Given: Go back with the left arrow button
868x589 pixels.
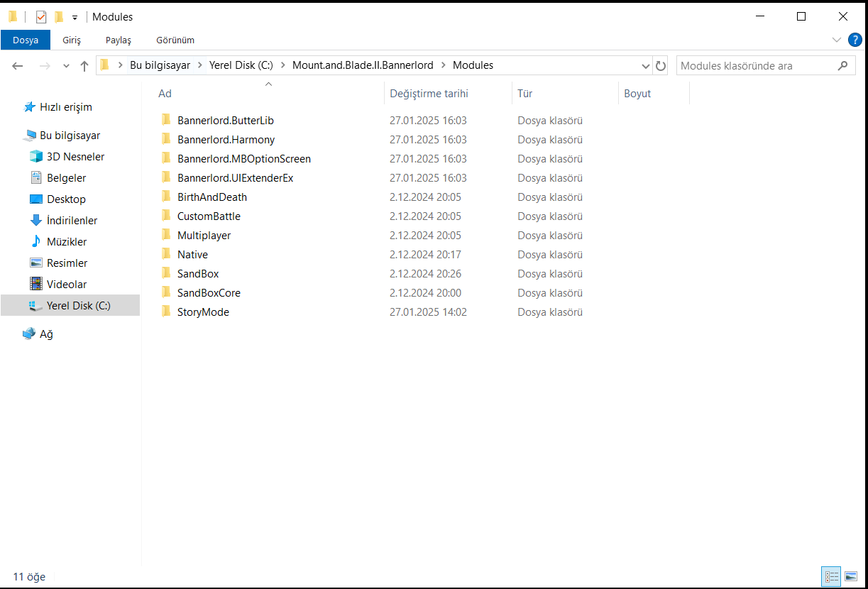Looking at the screenshot, I should click(x=18, y=65).
